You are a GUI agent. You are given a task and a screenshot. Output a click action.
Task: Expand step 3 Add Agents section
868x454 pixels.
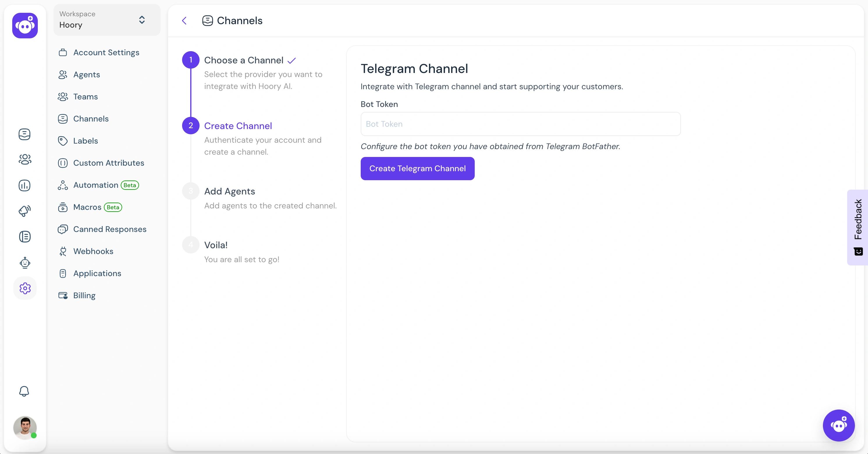tap(230, 191)
